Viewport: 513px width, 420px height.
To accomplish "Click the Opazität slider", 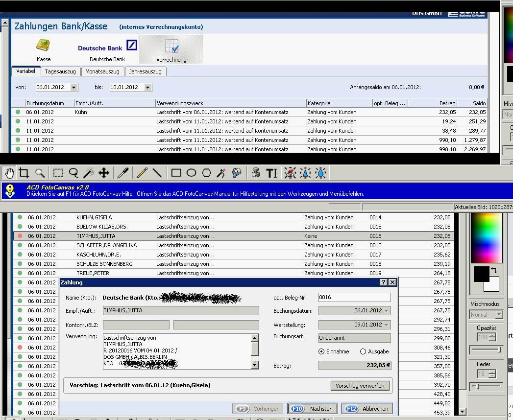I will point(486,350).
